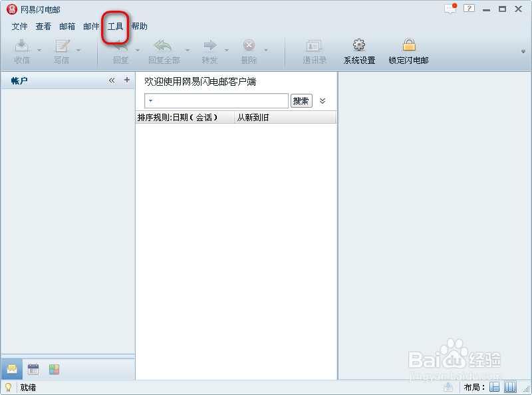
Task: Switch to the calendar view icon
Action: tap(33, 369)
